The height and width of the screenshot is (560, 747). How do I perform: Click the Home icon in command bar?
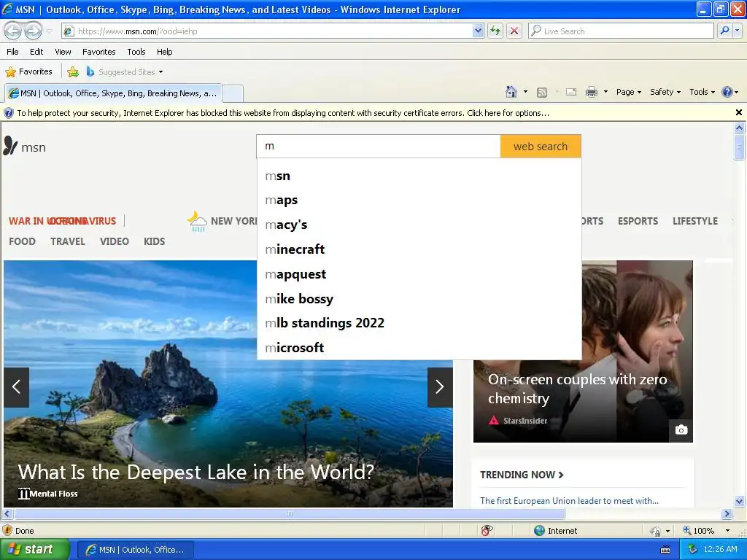click(511, 92)
